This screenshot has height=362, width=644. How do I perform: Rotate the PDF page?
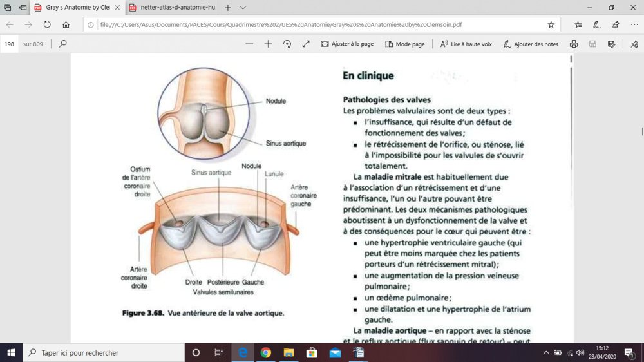(287, 44)
